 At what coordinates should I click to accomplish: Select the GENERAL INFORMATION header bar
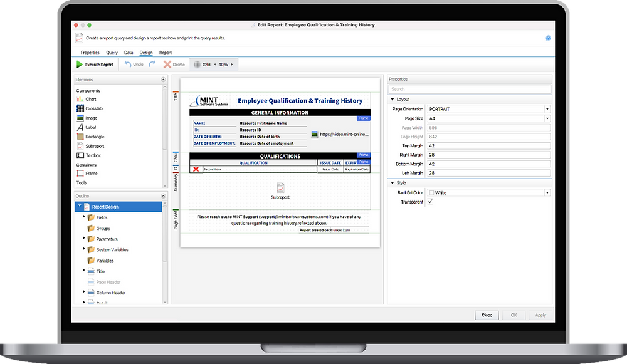(280, 113)
